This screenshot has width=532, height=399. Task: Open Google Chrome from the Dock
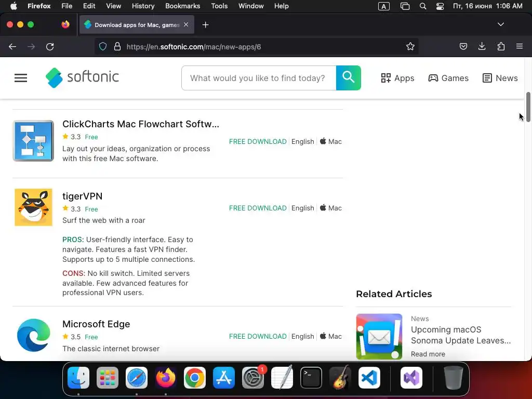click(195, 378)
